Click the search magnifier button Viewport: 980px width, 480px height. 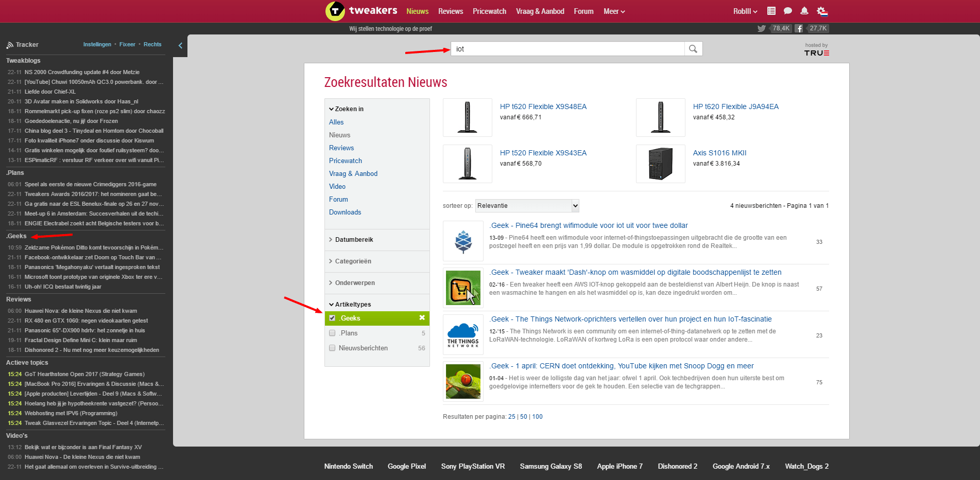[693, 49]
